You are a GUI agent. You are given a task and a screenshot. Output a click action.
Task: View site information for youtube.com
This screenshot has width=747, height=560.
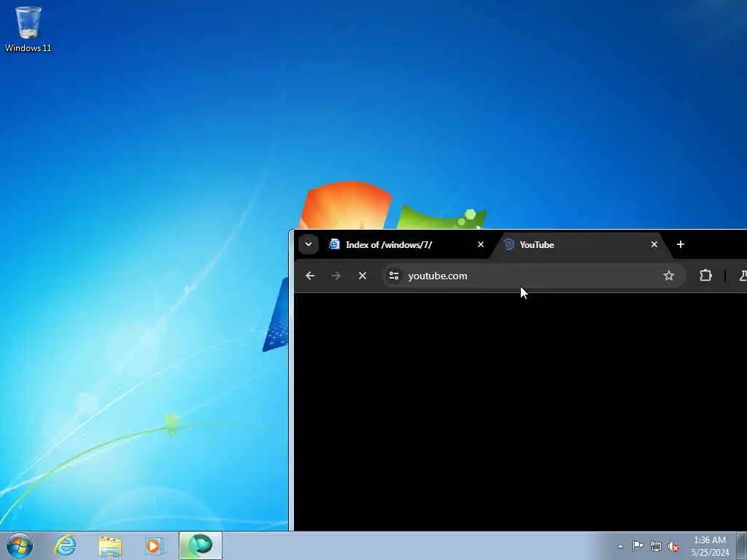tap(394, 276)
